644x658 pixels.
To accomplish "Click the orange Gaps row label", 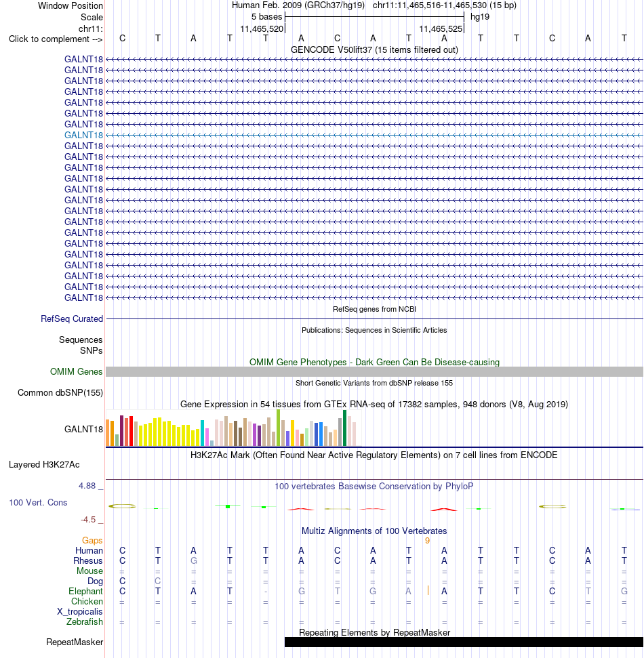I will click(x=92, y=541).
